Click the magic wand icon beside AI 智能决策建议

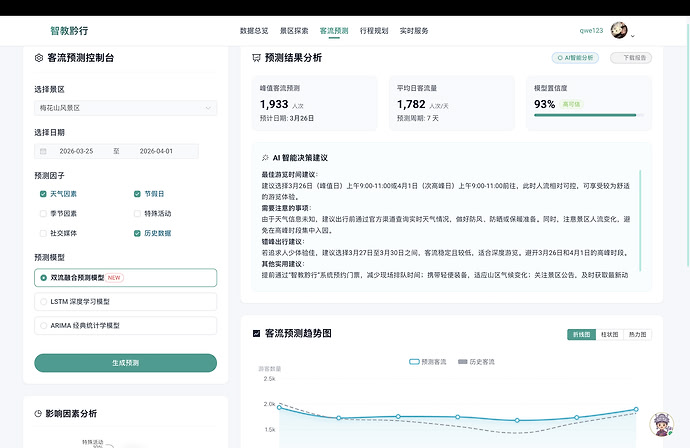[265, 158]
